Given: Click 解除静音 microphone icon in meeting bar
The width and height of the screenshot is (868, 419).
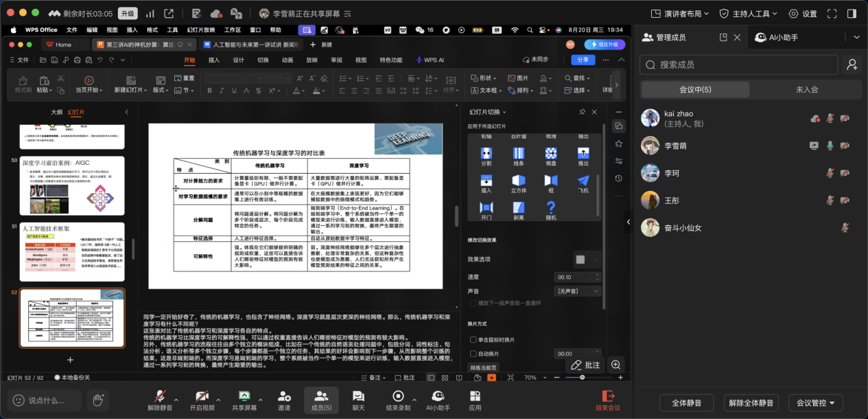Looking at the screenshot, I should (x=160, y=396).
